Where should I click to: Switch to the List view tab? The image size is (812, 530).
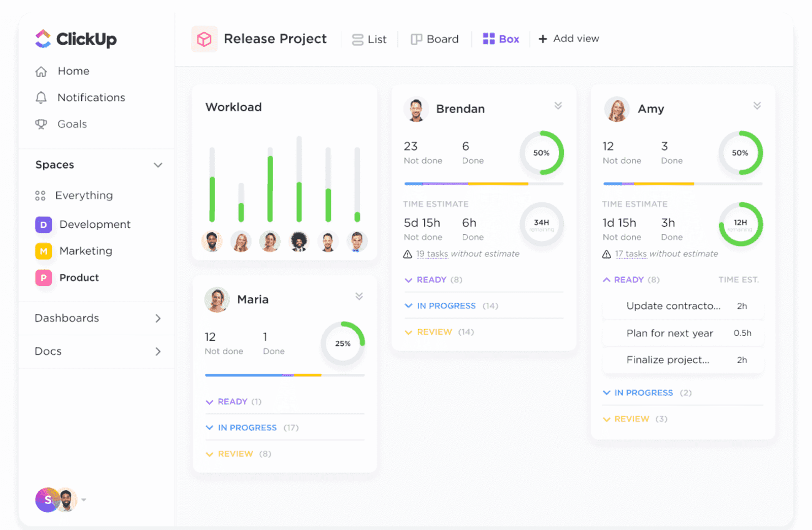coord(370,39)
